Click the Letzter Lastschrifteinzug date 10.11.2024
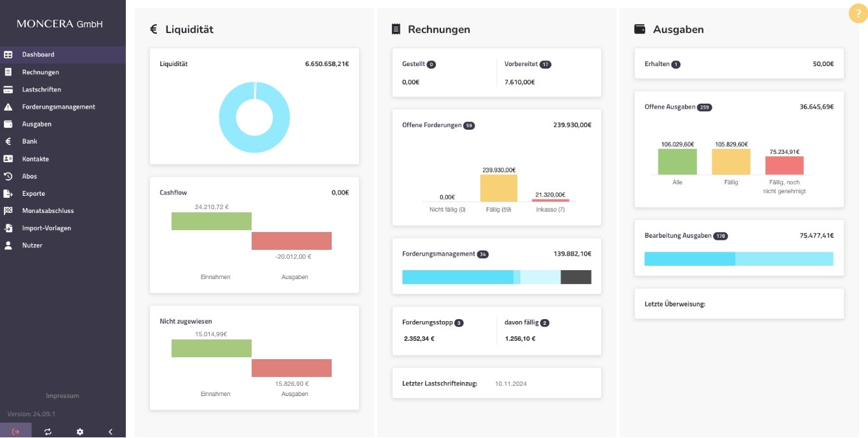 click(x=511, y=383)
